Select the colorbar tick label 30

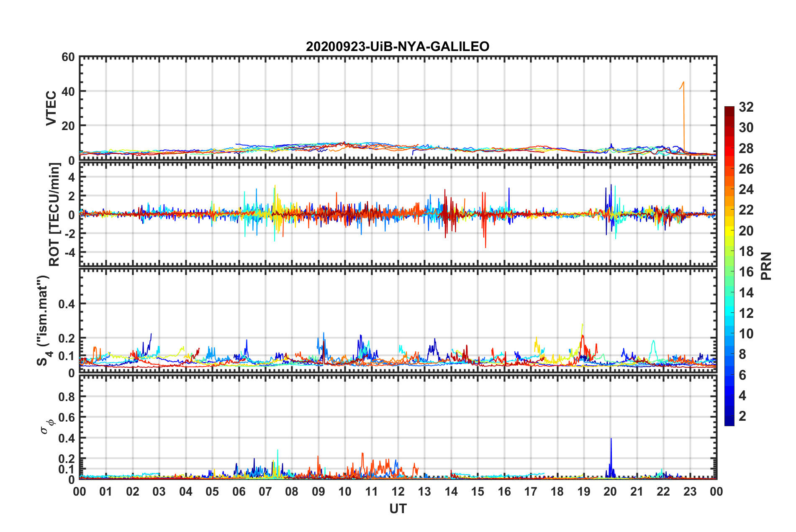[x=746, y=128]
